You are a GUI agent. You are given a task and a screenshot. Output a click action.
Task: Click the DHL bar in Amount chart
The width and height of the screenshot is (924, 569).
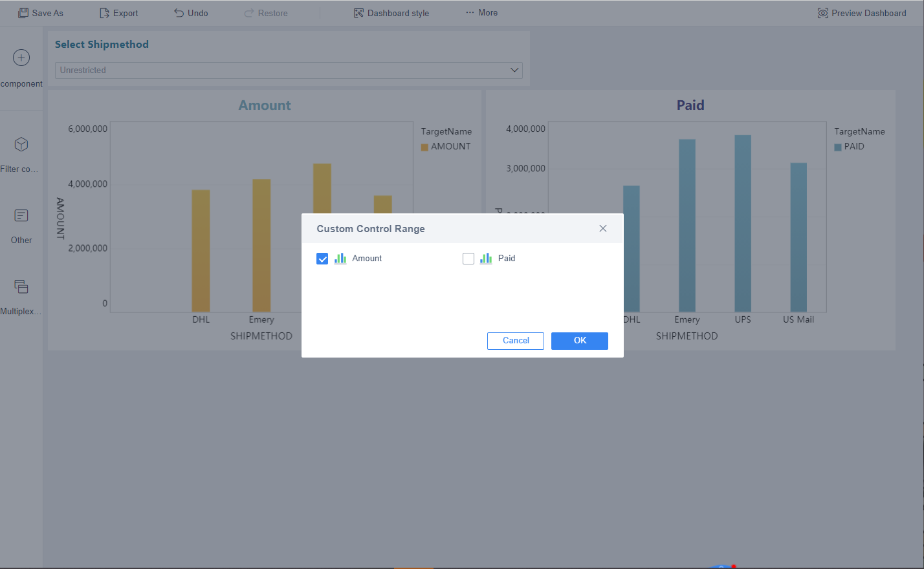pyautogui.click(x=201, y=251)
